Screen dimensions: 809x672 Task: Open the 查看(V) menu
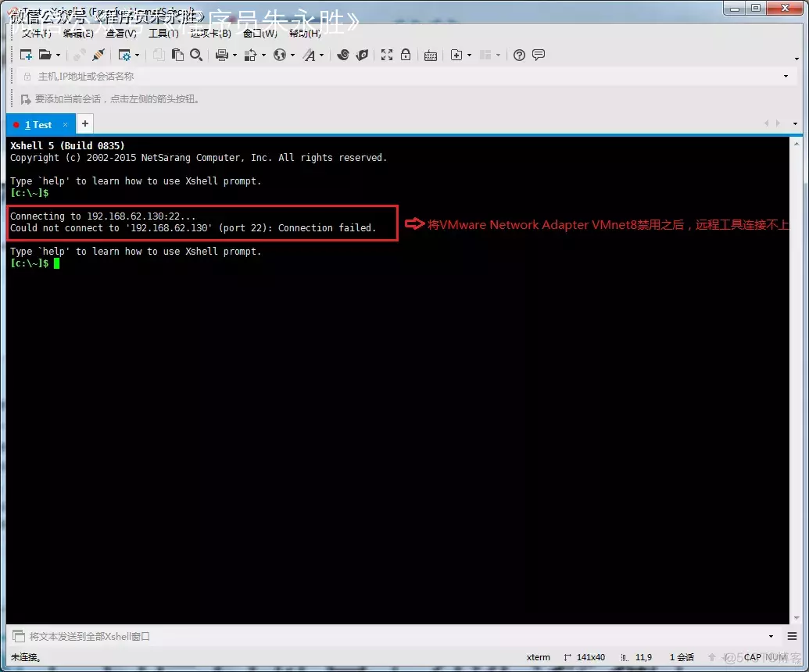(120, 34)
